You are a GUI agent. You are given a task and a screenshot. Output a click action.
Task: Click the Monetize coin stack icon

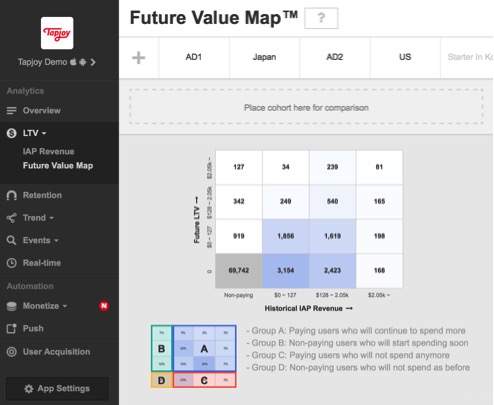12,306
